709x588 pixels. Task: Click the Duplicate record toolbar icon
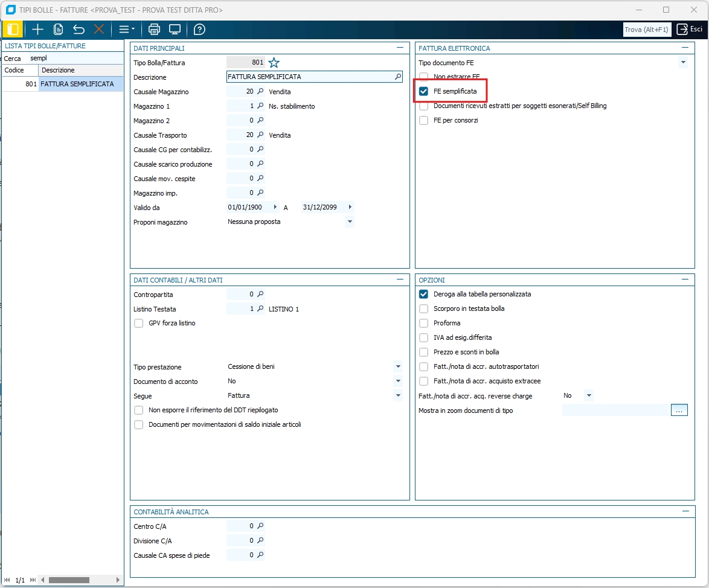tap(59, 29)
